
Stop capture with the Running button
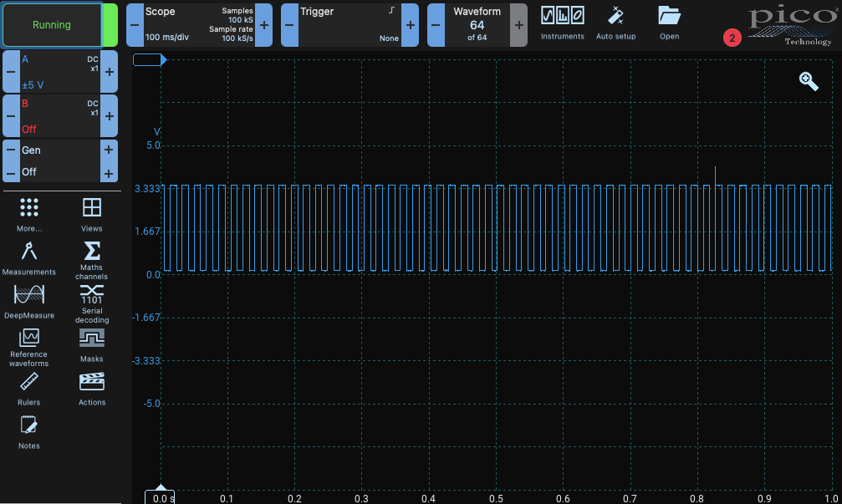click(x=52, y=25)
